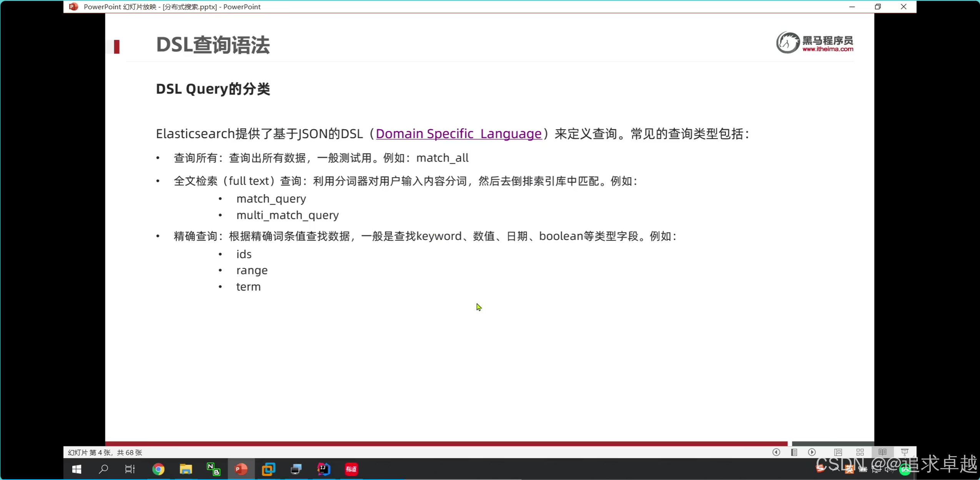The image size is (980, 480).
Task: Open the slide menu icon between arrows
Action: [x=794, y=452]
